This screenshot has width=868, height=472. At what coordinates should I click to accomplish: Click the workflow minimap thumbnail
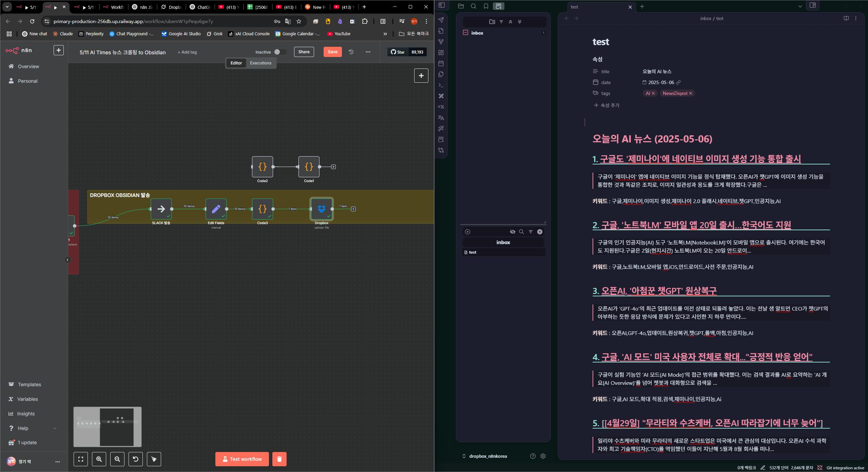(107, 427)
